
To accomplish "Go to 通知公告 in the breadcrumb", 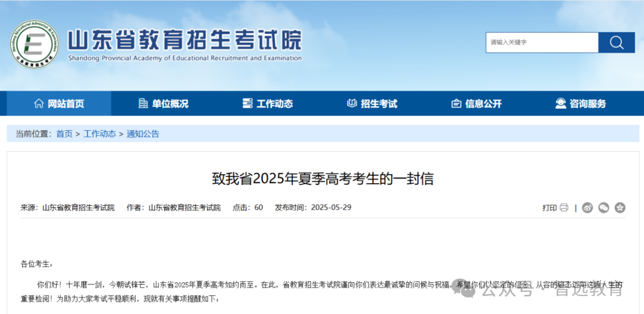I will coord(143,134).
